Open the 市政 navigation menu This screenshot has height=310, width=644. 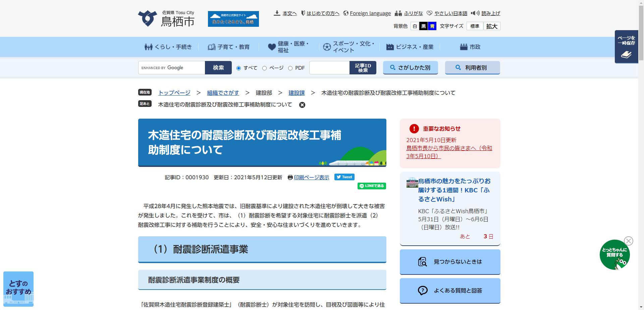(471, 47)
